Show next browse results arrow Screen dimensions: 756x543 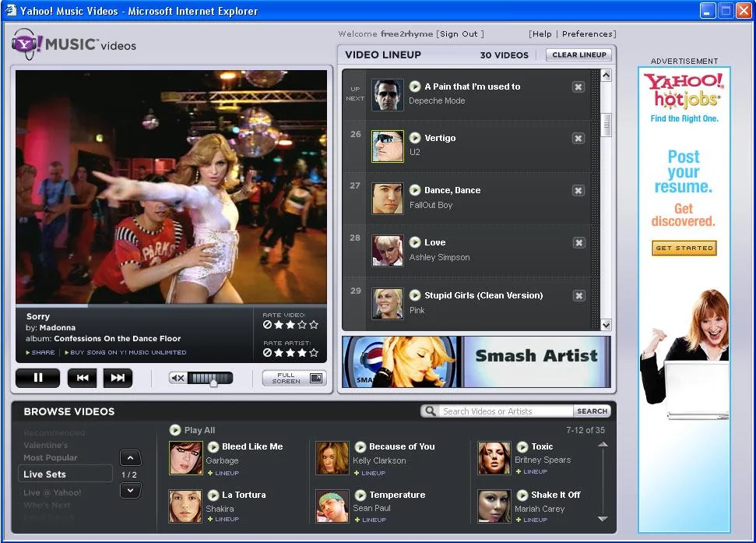coord(603,519)
